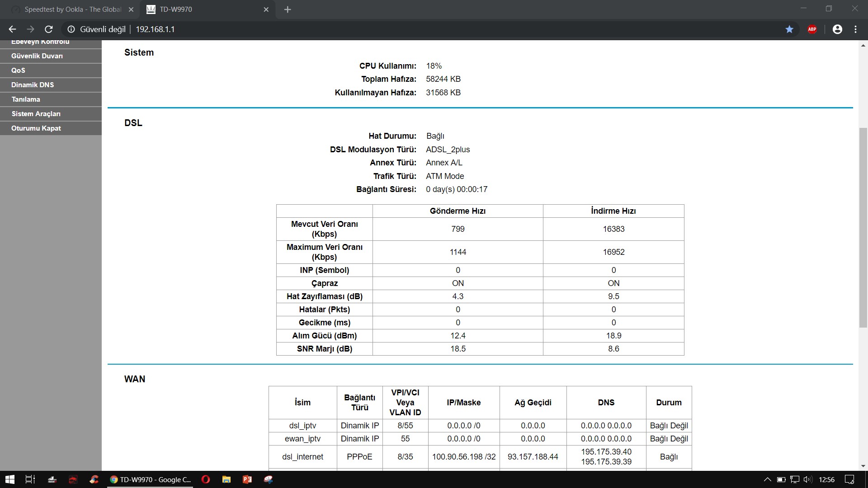Open Dinamik DNS settings

coord(51,85)
